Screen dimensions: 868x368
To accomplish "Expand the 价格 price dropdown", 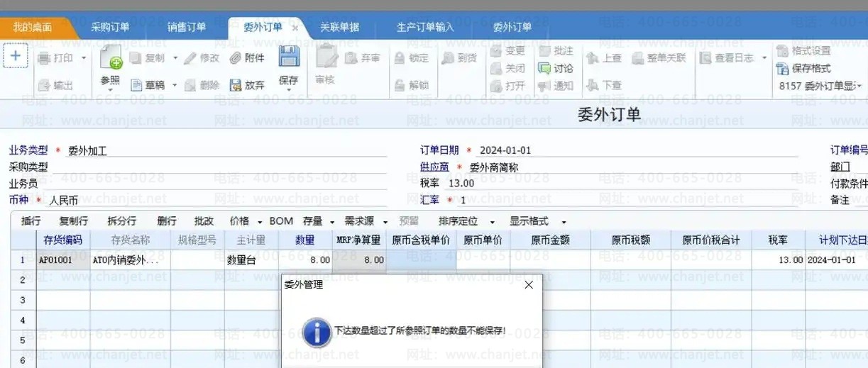I will point(259,222).
